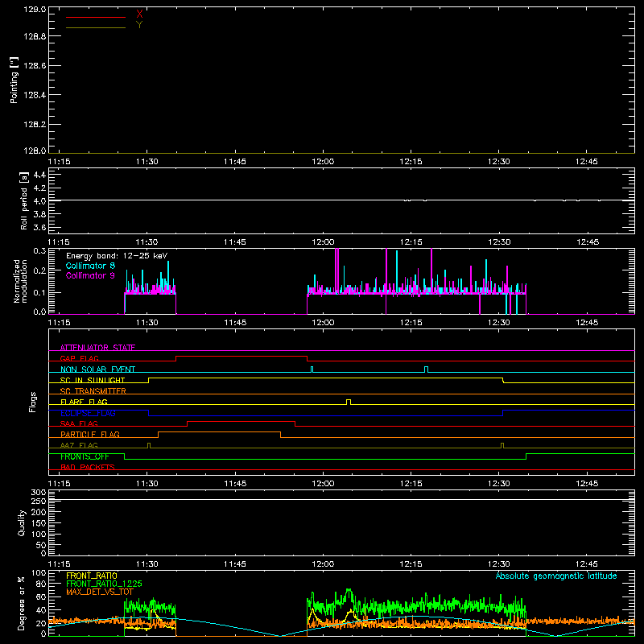Click the FRONTS_OFF flag label
The width and height of the screenshot is (644, 644).
pos(85,456)
